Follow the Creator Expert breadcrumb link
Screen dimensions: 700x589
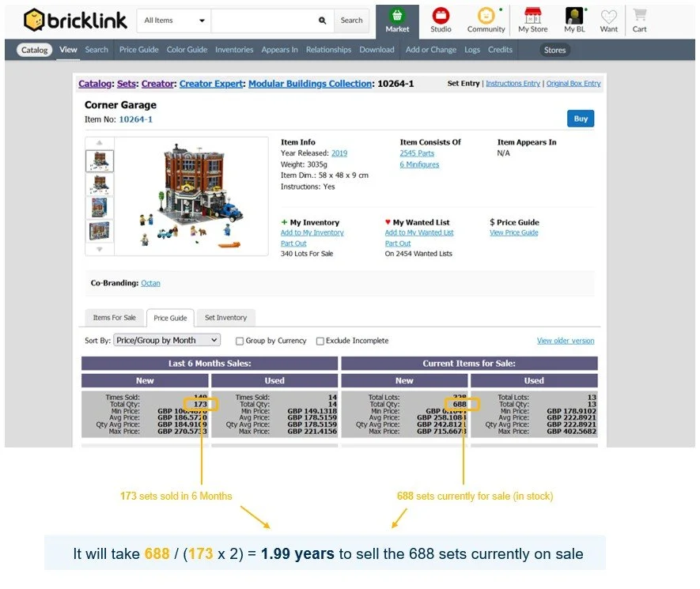point(211,84)
